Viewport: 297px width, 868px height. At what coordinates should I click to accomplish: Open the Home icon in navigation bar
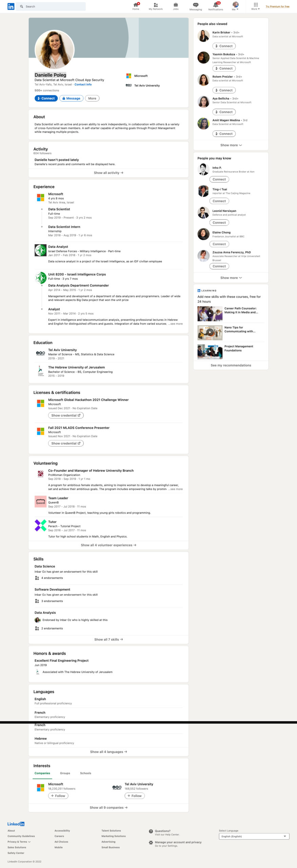click(136, 5)
